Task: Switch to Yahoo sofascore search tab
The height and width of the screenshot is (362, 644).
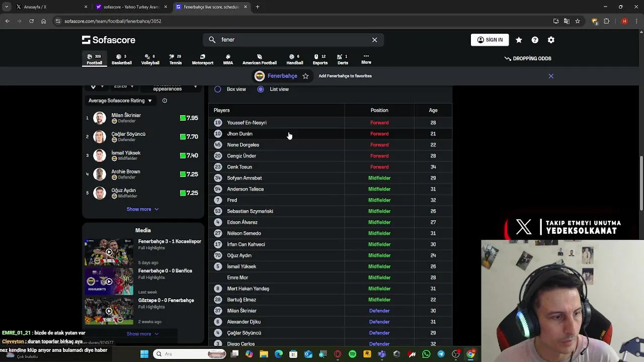Action: (132, 7)
